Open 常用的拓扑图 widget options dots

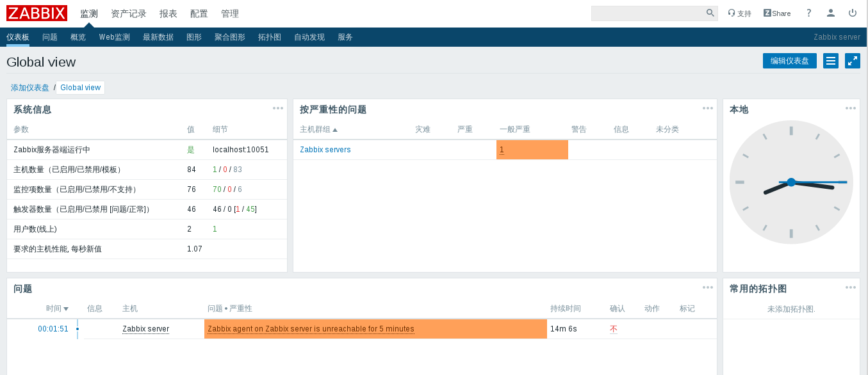click(x=851, y=287)
